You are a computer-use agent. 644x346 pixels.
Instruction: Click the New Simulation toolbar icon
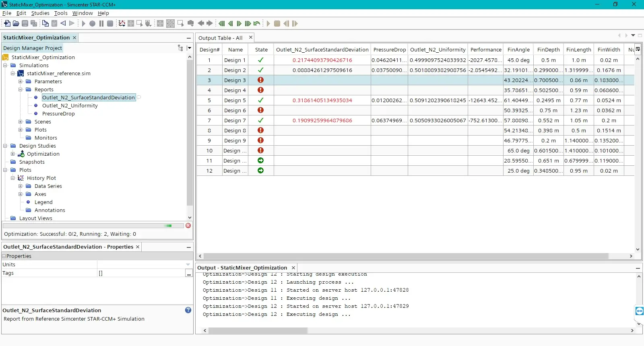point(7,23)
